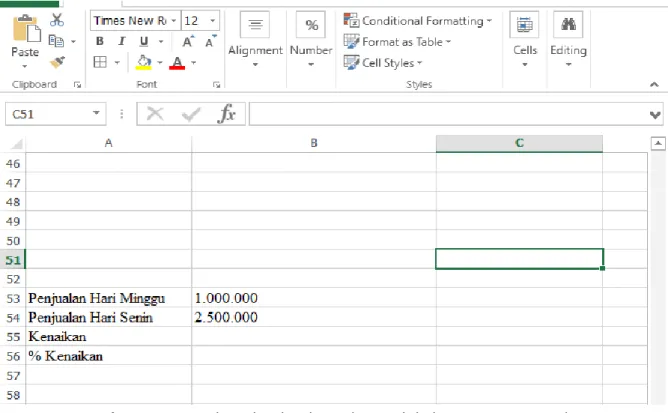This screenshot has height=413, width=668.
Task: Toggle Bold formatting
Action: click(100, 41)
